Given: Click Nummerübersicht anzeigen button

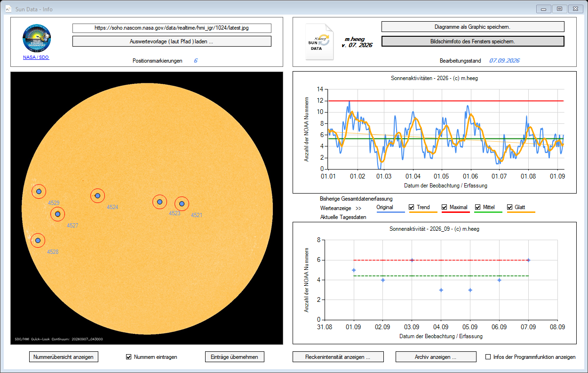Looking at the screenshot, I should click(x=64, y=357).
